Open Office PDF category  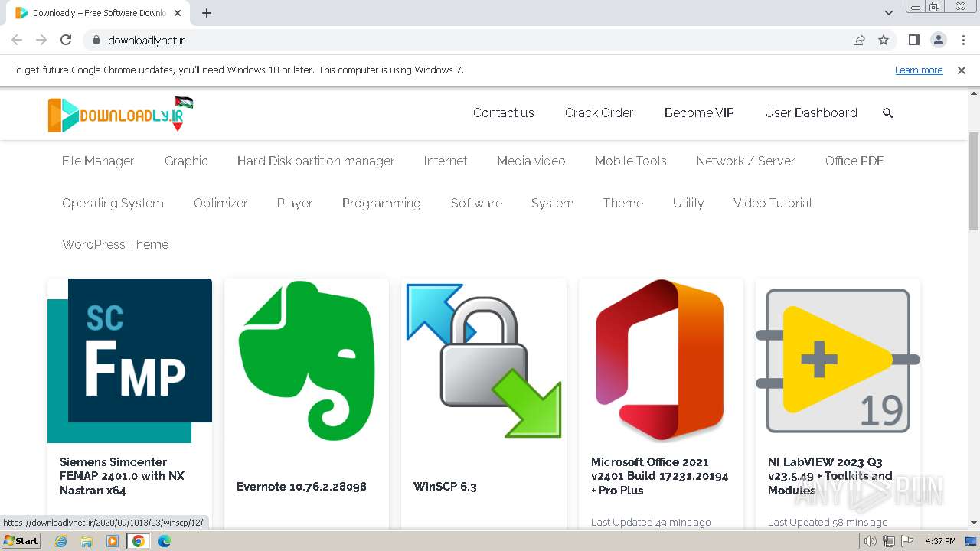854,161
